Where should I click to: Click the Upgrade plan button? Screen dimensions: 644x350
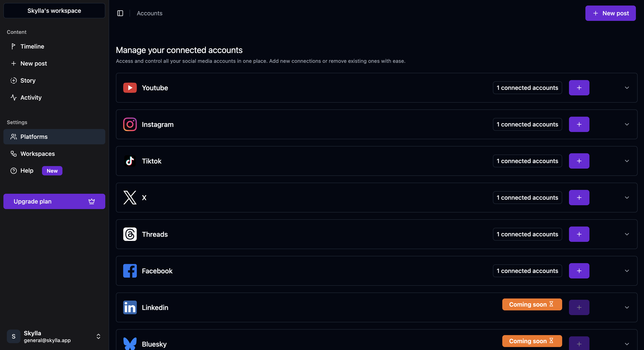click(54, 201)
